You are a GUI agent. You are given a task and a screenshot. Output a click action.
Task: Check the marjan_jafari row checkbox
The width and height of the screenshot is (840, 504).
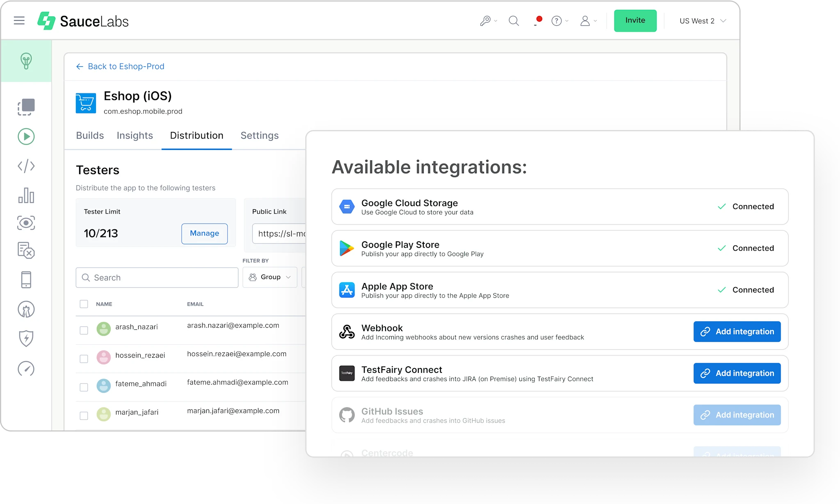pos(84,416)
